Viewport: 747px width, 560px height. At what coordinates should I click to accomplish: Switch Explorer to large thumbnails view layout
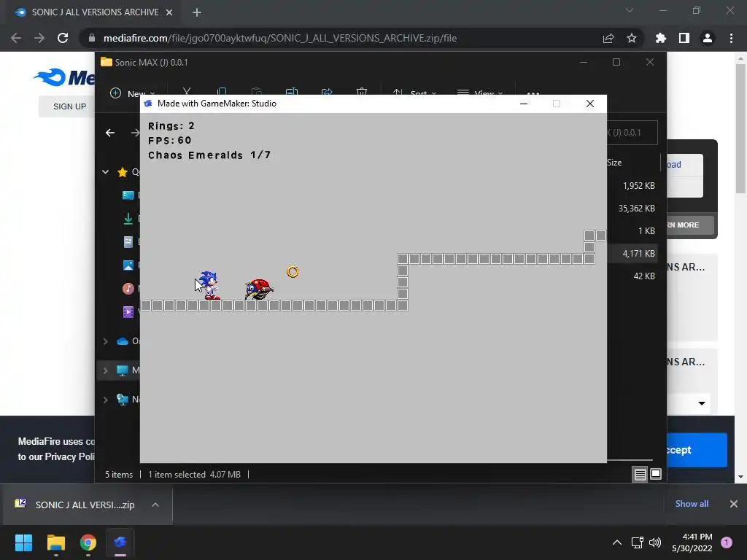[x=656, y=474]
